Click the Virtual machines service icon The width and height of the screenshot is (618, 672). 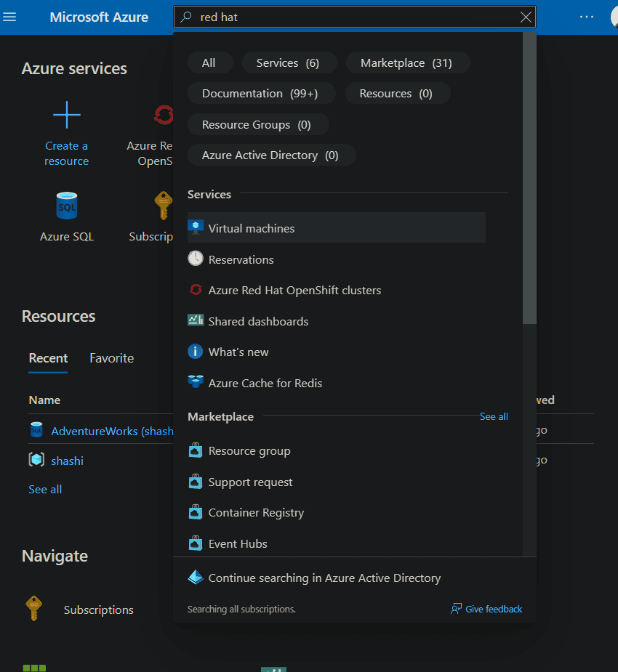click(x=196, y=228)
